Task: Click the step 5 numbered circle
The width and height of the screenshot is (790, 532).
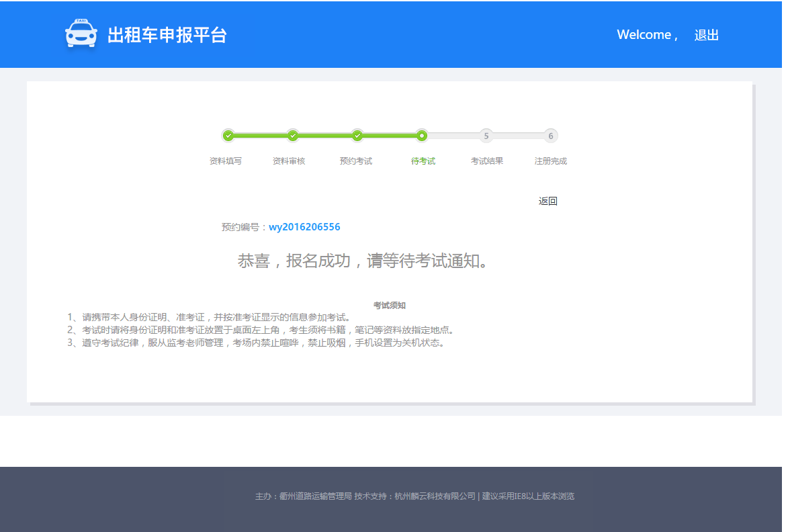Action: (x=486, y=136)
